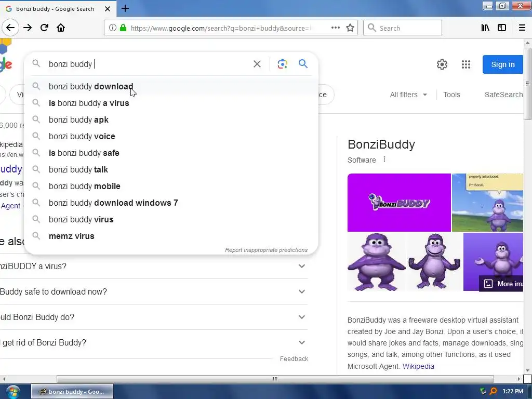Screen dimensions: 532x399
Task: Click the scrollbar down arrow
Action: (x=527, y=370)
